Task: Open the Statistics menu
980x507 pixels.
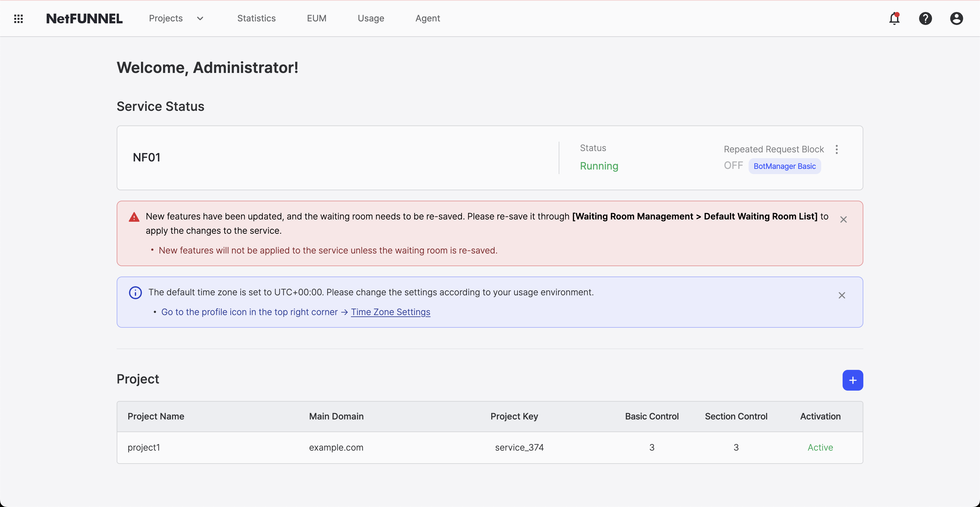Action: (x=256, y=18)
